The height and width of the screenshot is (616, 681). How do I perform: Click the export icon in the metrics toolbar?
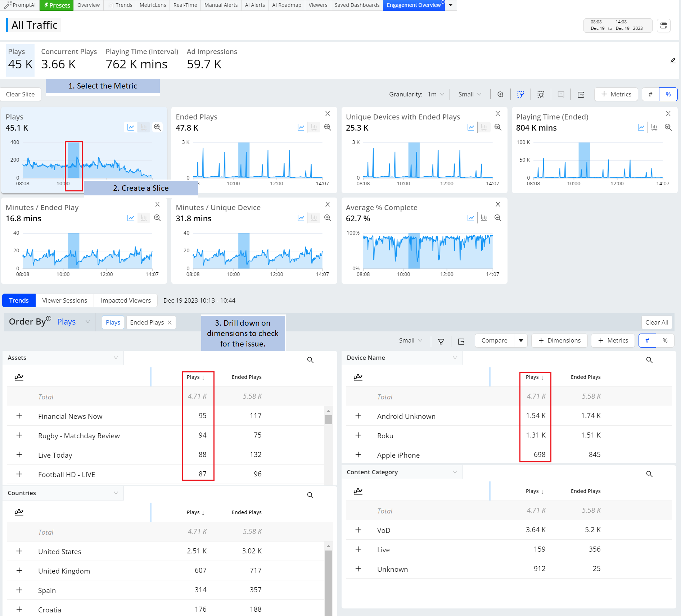[x=581, y=94]
